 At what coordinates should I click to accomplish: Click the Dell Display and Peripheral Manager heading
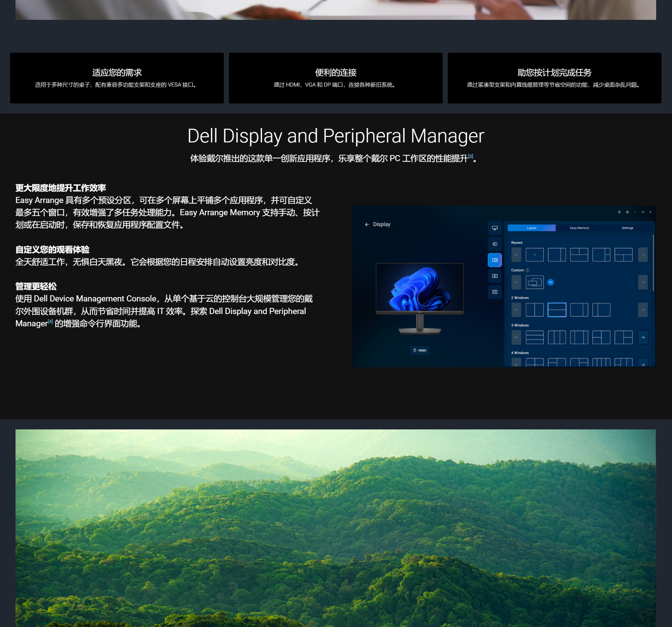[336, 136]
